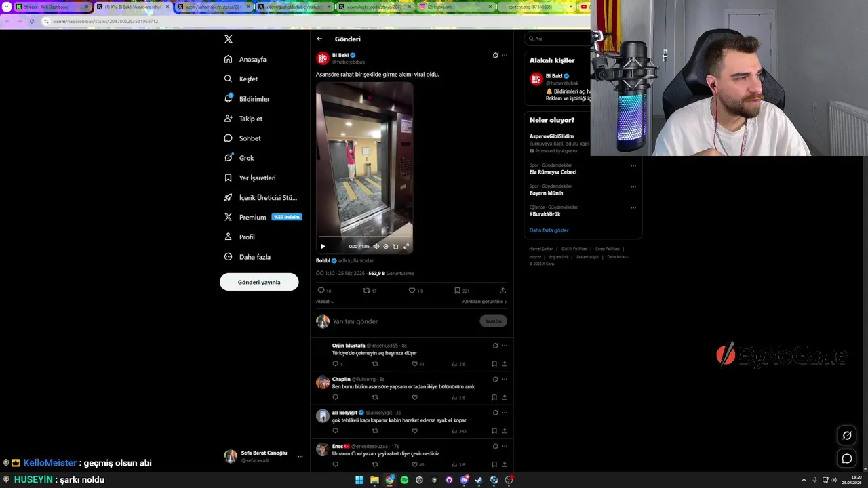
Task: Open Alıntıları görüntüle link
Action: pyautogui.click(x=484, y=302)
